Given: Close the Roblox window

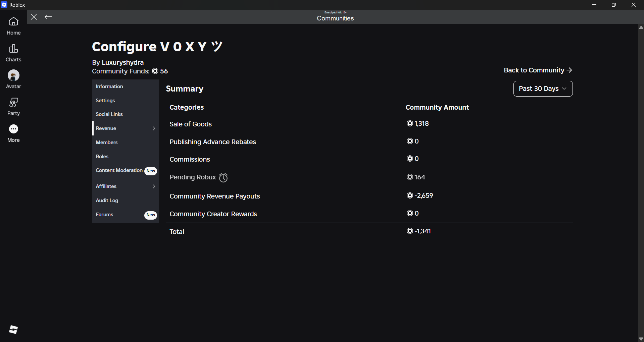Looking at the screenshot, I should pyautogui.click(x=634, y=5).
